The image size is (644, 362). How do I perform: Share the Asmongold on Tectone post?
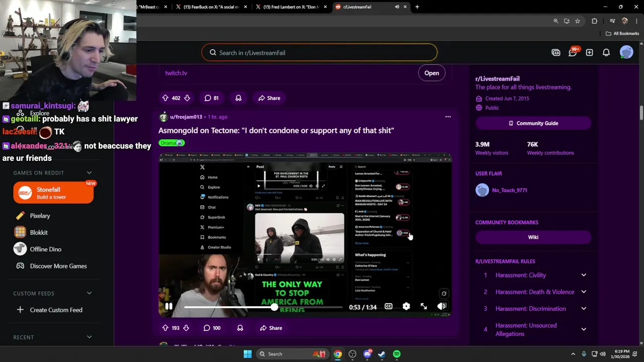270,328
